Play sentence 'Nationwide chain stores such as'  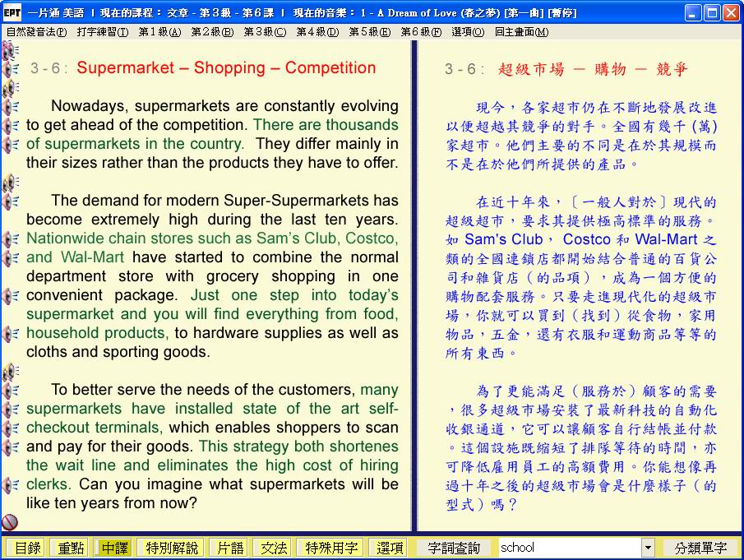point(10,239)
